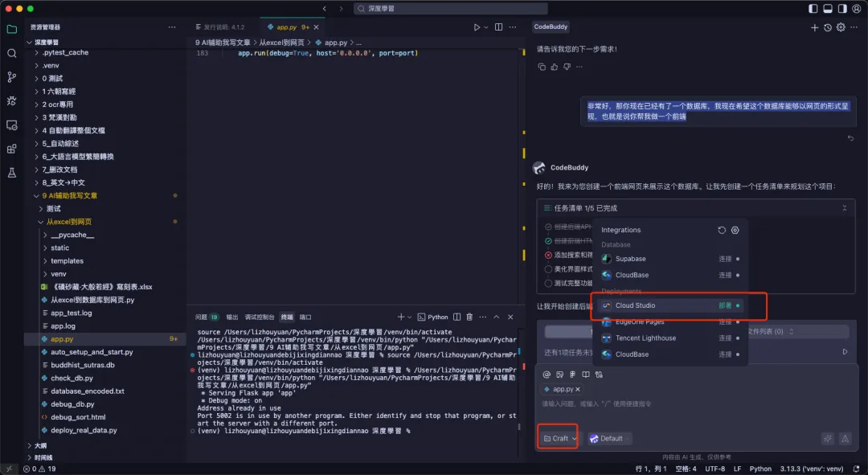Open the run button dropdown arrow
The height and width of the screenshot is (475, 868).
pyautogui.click(x=486, y=27)
